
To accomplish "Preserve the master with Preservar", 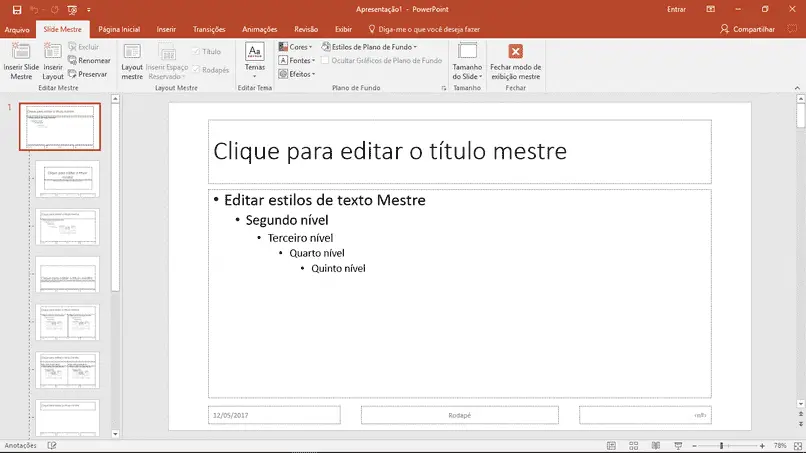I will 87,74.
